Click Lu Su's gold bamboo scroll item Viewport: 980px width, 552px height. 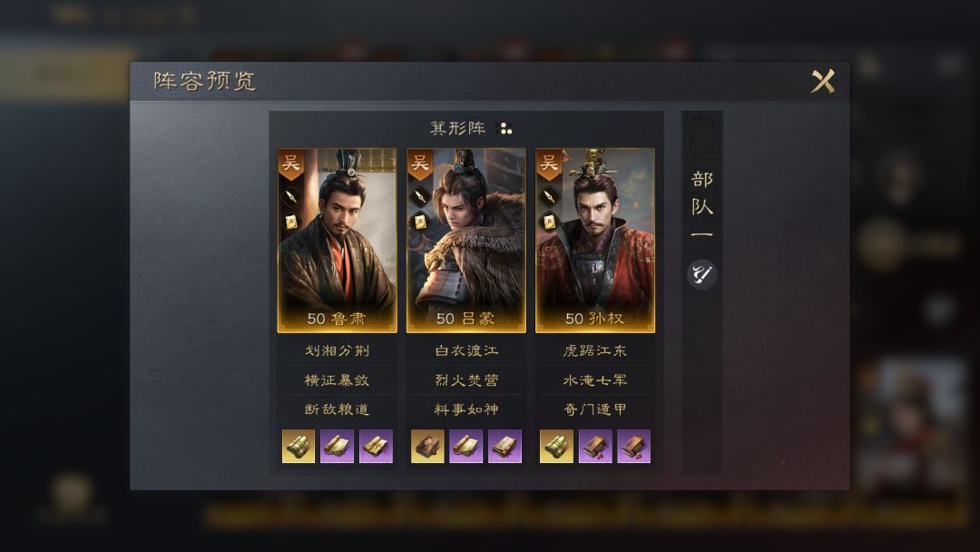[x=299, y=447]
